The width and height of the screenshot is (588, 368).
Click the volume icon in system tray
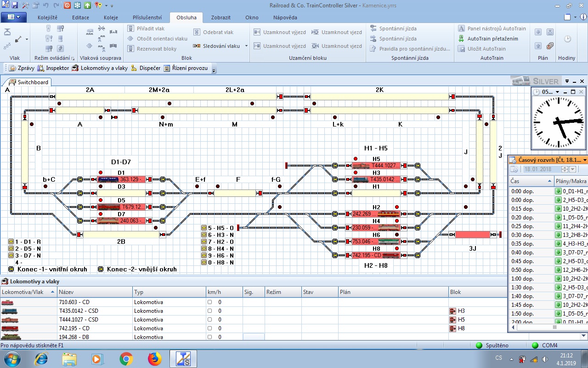coord(545,359)
